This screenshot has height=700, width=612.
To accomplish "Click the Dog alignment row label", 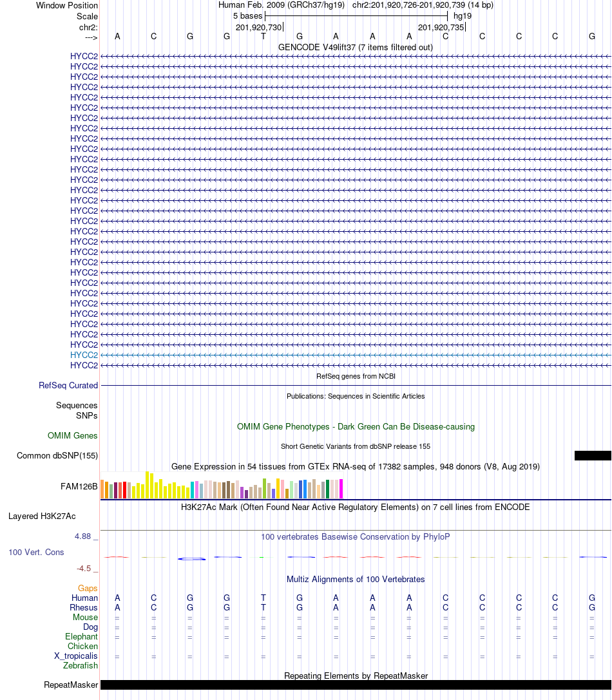I will 90,627.
